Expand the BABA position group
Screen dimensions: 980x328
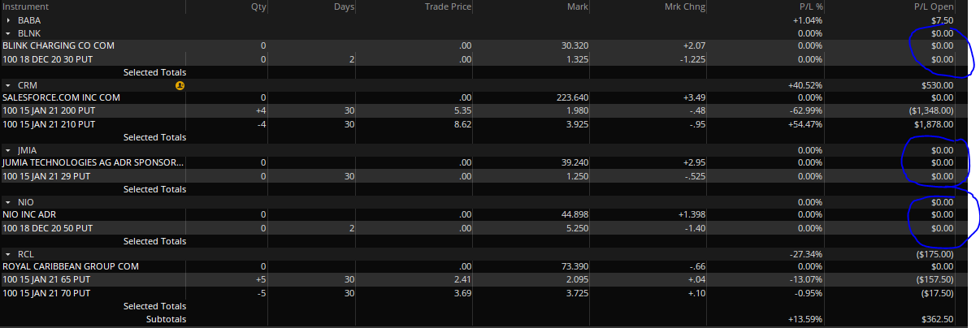pos(7,19)
